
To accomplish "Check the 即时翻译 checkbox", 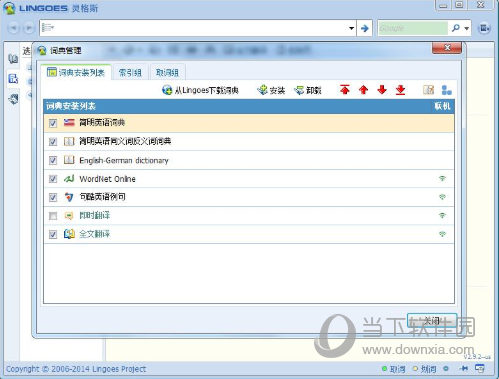I will coord(53,216).
